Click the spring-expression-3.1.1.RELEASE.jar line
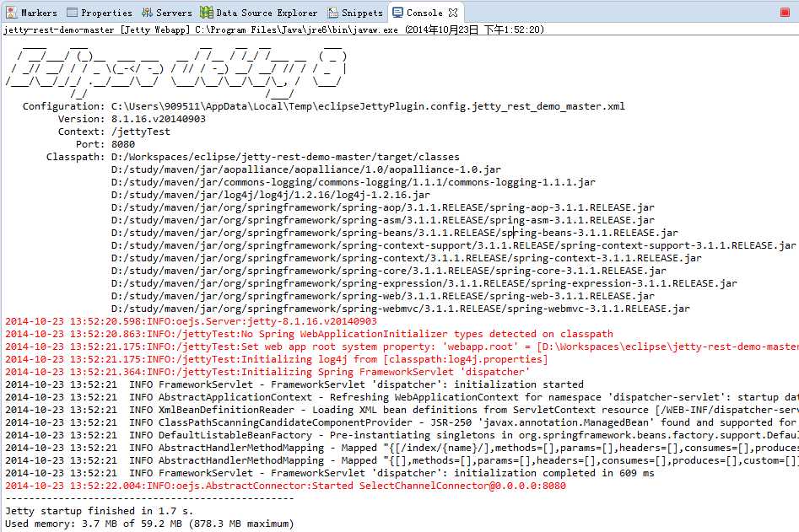Viewport: 799px width, 532px height. 424,283
